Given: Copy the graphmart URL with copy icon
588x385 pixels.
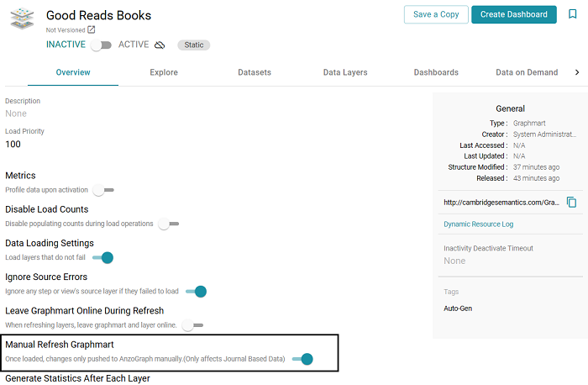Looking at the screenshot, I should 571,202.
